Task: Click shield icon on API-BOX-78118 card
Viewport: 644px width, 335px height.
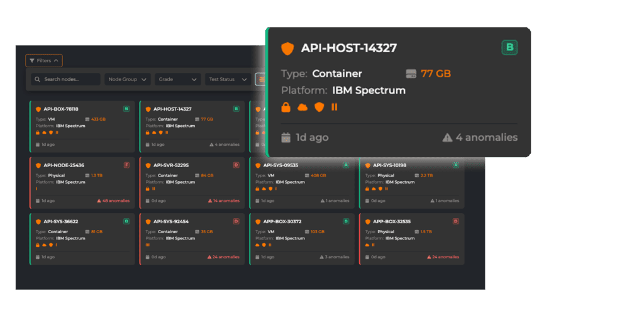Action: coord(38,109)
